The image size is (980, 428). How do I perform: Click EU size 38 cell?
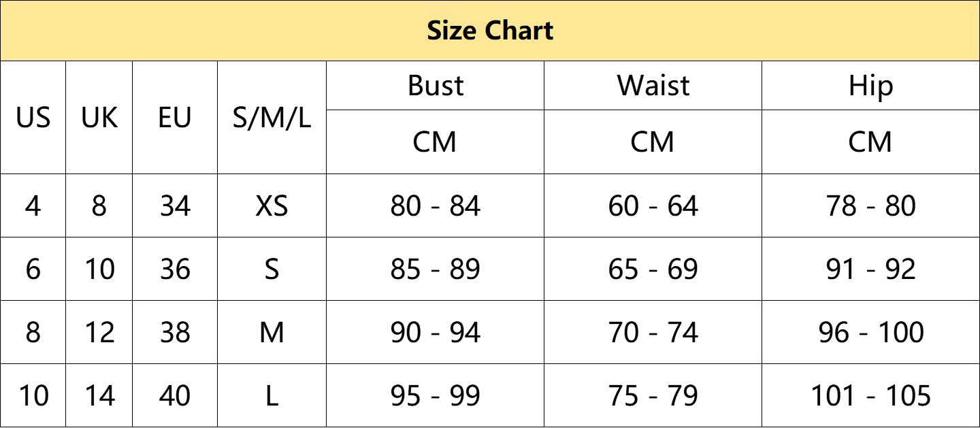coord(175,332)
